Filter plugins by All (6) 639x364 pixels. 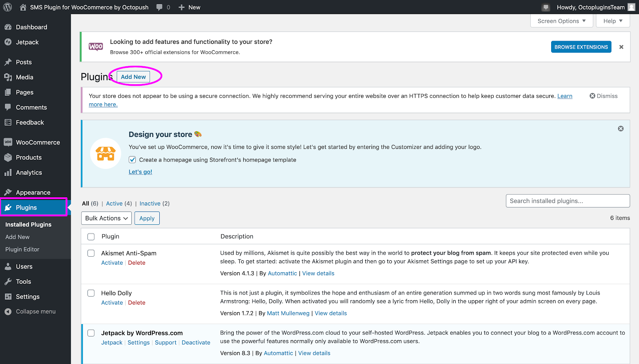click(90, 204)
